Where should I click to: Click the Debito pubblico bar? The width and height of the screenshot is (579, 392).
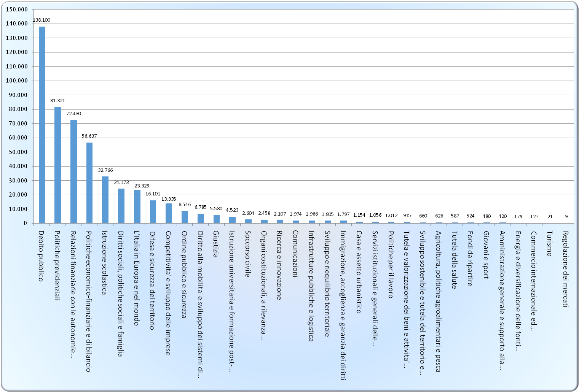click(x=42, y=125)
